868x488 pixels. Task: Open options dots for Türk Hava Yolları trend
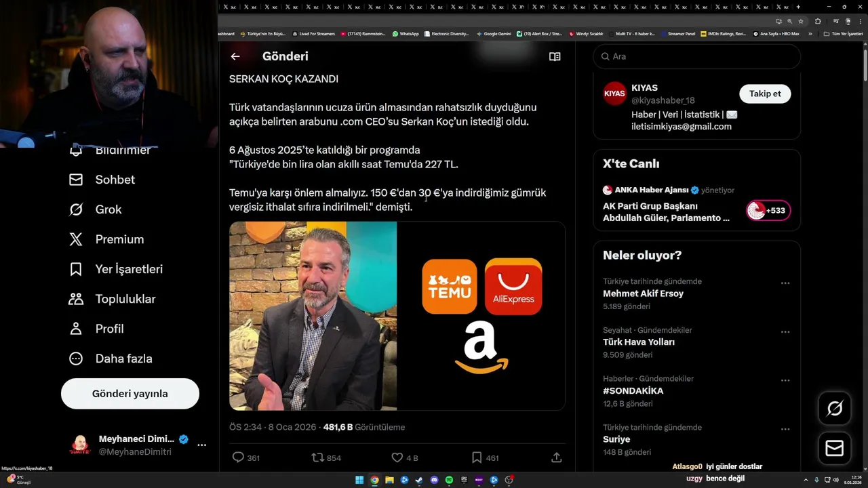tap(785, 332)
